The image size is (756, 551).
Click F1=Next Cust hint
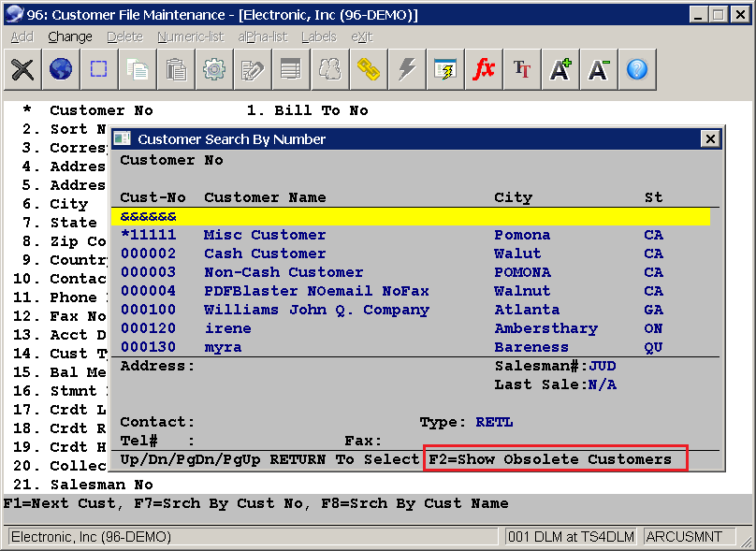60,503
